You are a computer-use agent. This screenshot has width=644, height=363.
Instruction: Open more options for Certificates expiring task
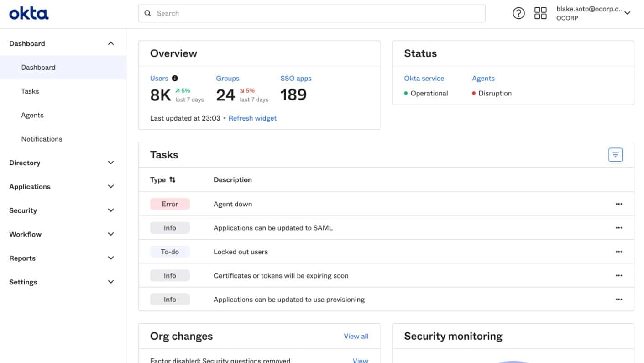click(619, 276)
